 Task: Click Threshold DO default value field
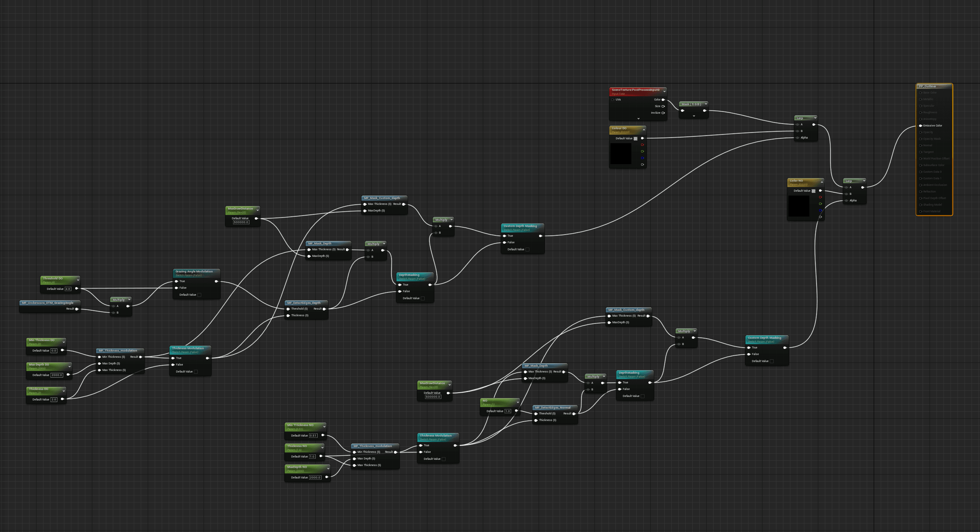click(68, 289)
